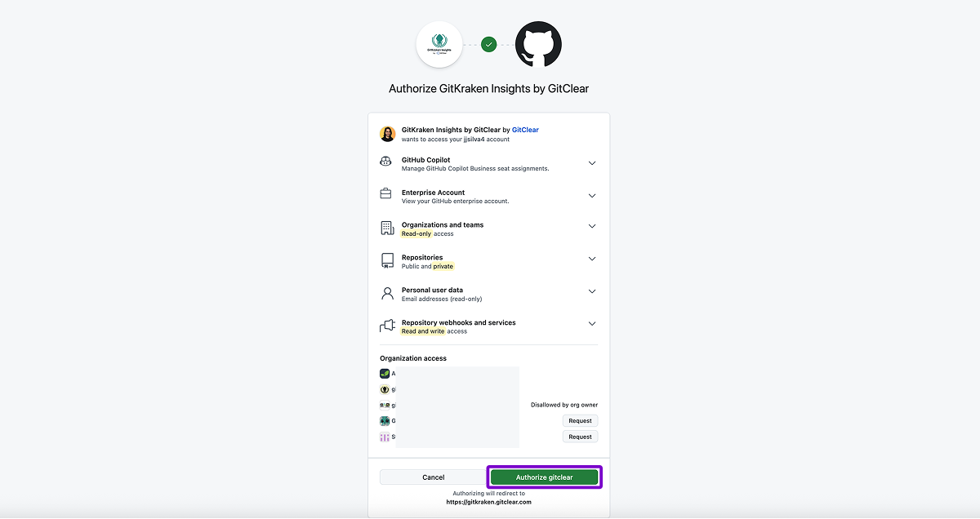Expand the GitHub Copilot permission details
The height and width of the screenshot is (519, 980).
click(592, 163)
